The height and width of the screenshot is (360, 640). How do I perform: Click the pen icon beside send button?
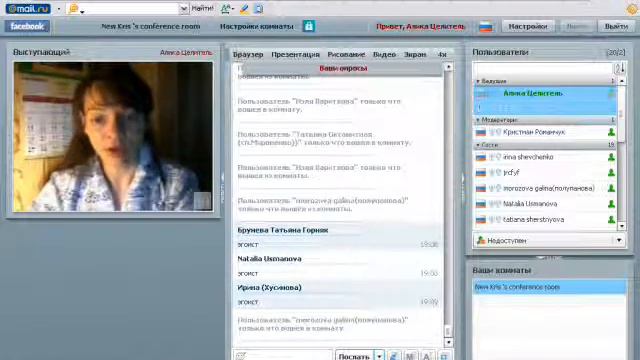(x=393, y=356)
